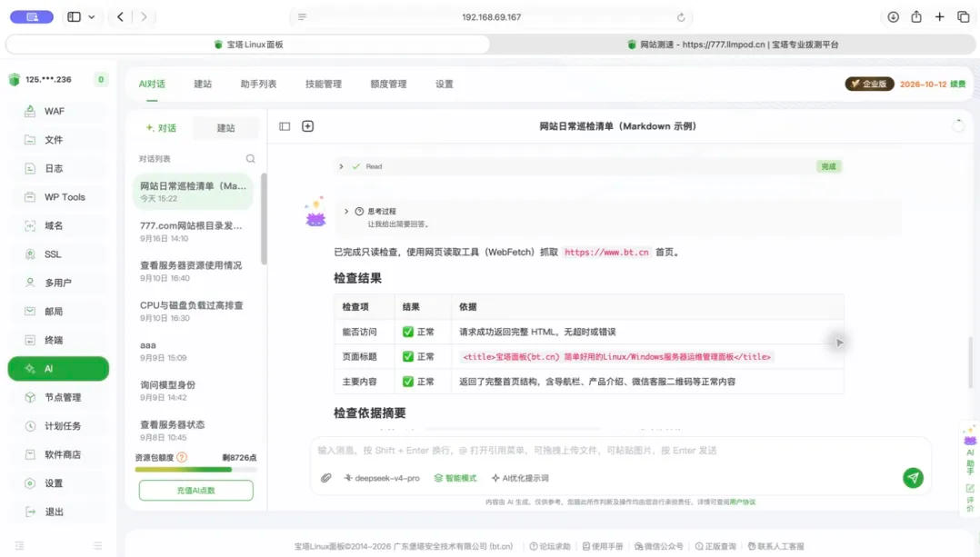Click the 节点管理 node management icon

(x=30, y=397)
